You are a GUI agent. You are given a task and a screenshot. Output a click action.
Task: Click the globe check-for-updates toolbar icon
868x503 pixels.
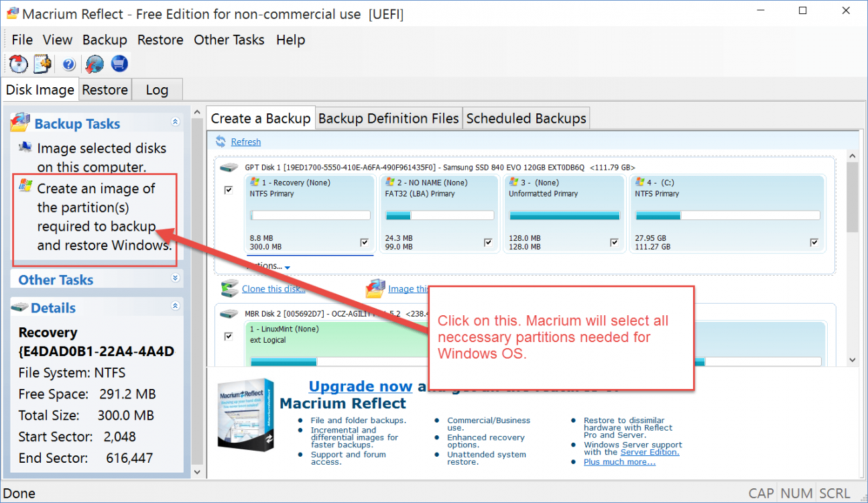pos(95,64)
